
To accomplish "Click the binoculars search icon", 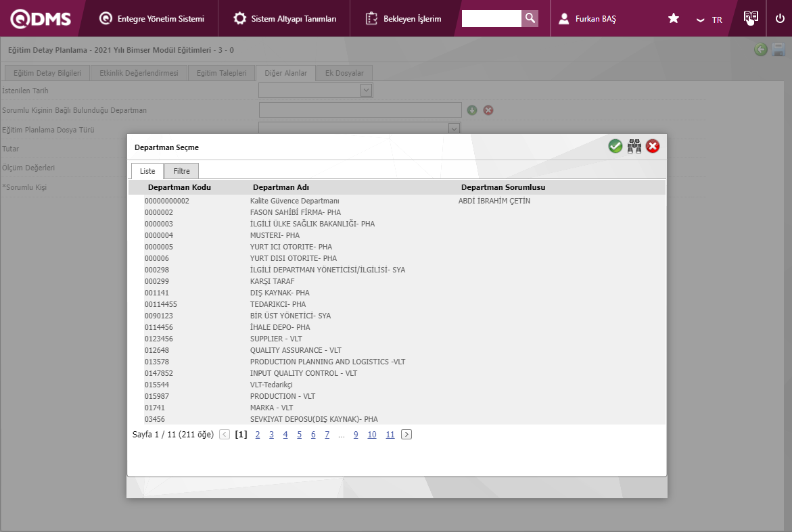I will coord(634,147).
